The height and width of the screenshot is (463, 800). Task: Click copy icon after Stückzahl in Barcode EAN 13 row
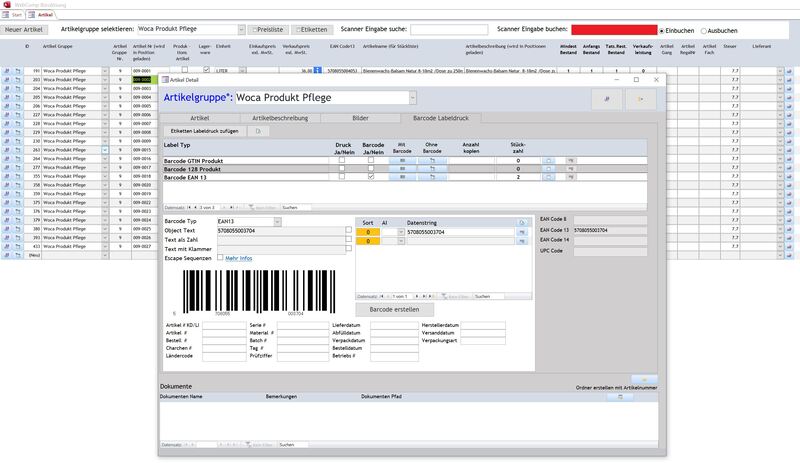coord(548,177)
